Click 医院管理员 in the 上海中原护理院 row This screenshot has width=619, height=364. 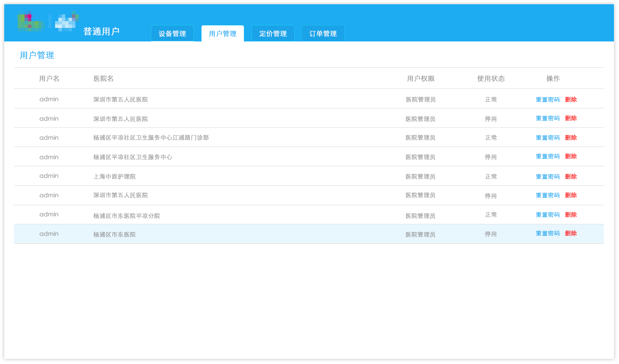pyautogui.click(x=420, y=176)
